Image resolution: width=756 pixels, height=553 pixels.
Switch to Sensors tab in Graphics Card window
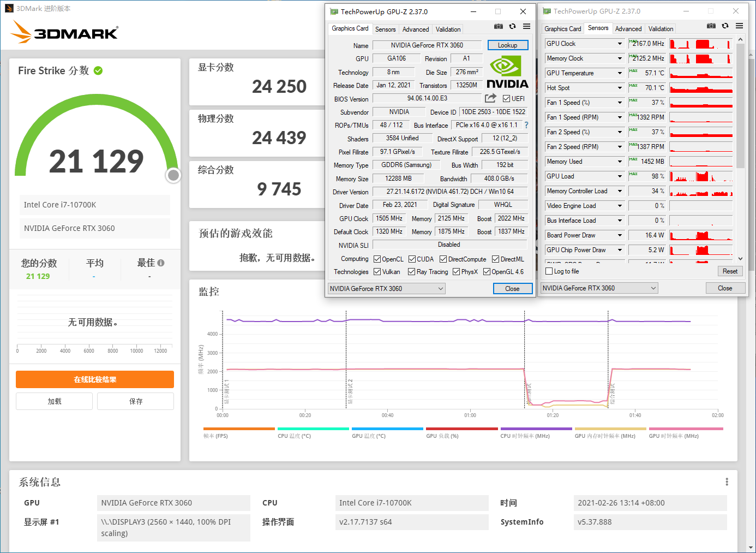[385, 29]
